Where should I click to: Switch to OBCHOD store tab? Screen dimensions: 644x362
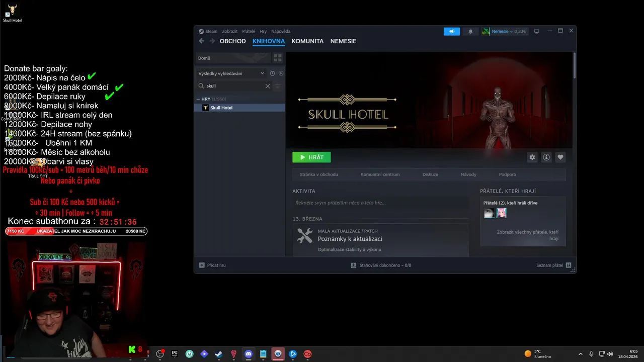[x=232, y=41]
